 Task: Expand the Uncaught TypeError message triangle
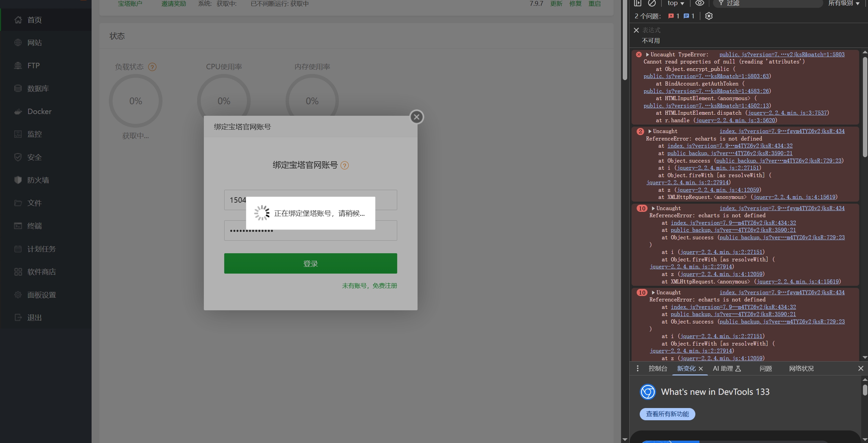point(648,54)
